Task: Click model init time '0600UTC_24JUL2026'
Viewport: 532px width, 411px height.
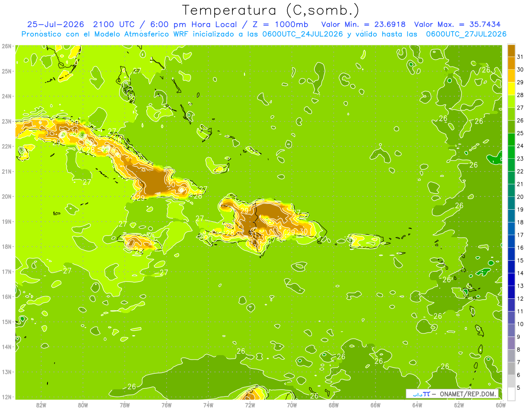Action: (x=303, y=34)
